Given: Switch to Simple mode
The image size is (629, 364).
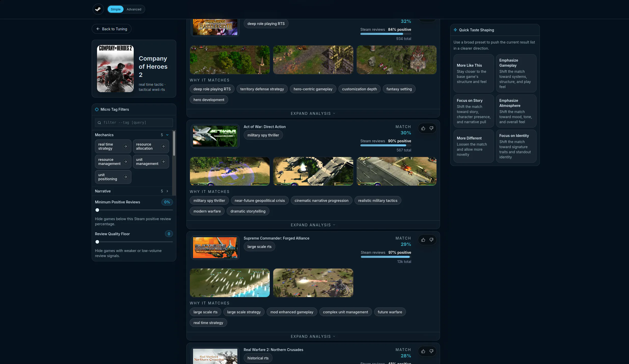Looking at the screenshot, I should [x=116, y=9].
